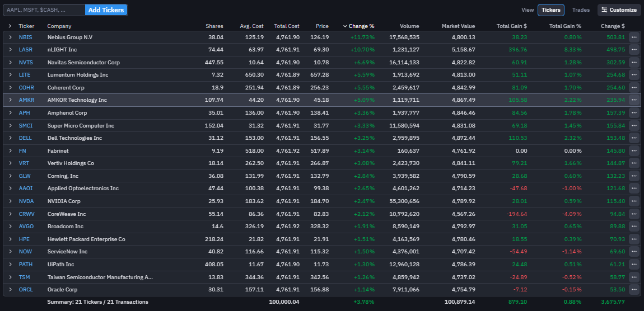Image resolution: width=644 pixels, height=311 pixels.
Task: Click the Add Tickers button
Action: [x=106, y=10]
